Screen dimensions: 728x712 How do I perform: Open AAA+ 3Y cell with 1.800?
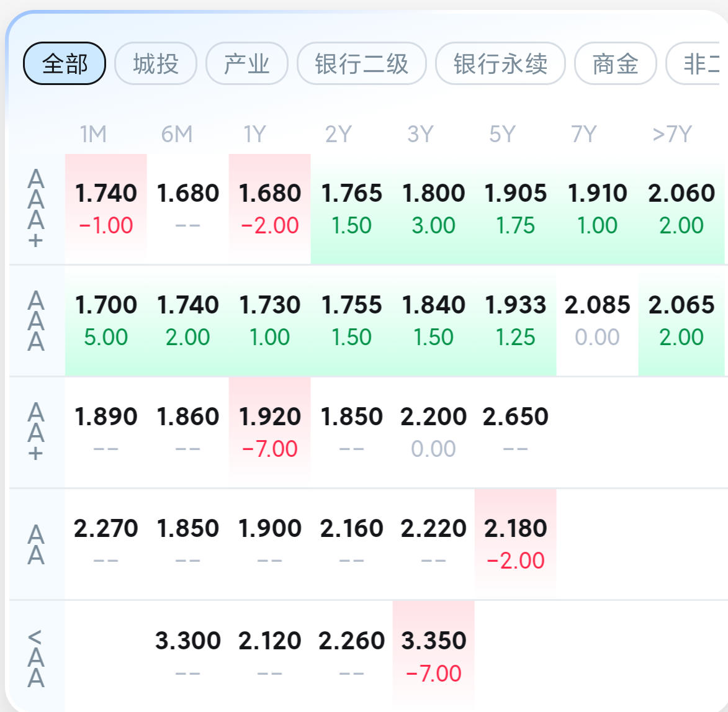coord(434,209)
